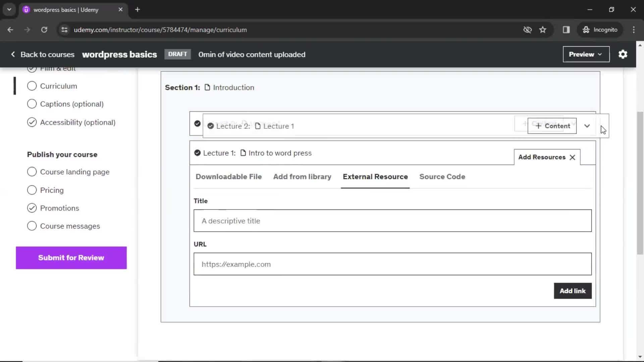The image size is (644, 362).
Task: Go Back to courses
Action: click(47, 54)
